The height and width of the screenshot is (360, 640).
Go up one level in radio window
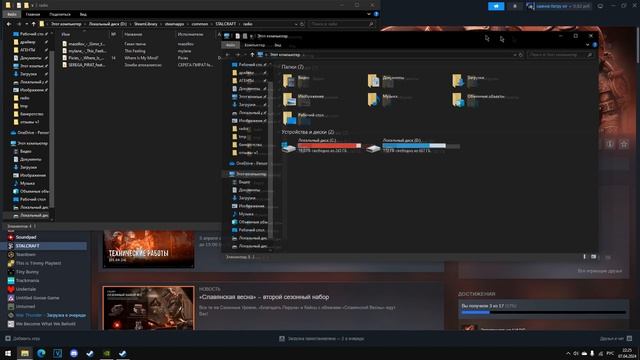34,24
